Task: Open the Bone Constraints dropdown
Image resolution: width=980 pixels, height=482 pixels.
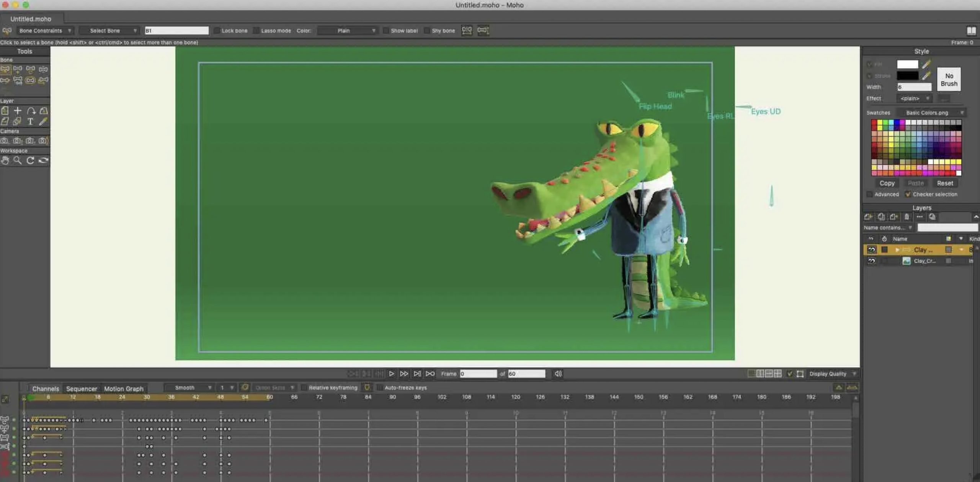Action: click(x=45, y=31)
